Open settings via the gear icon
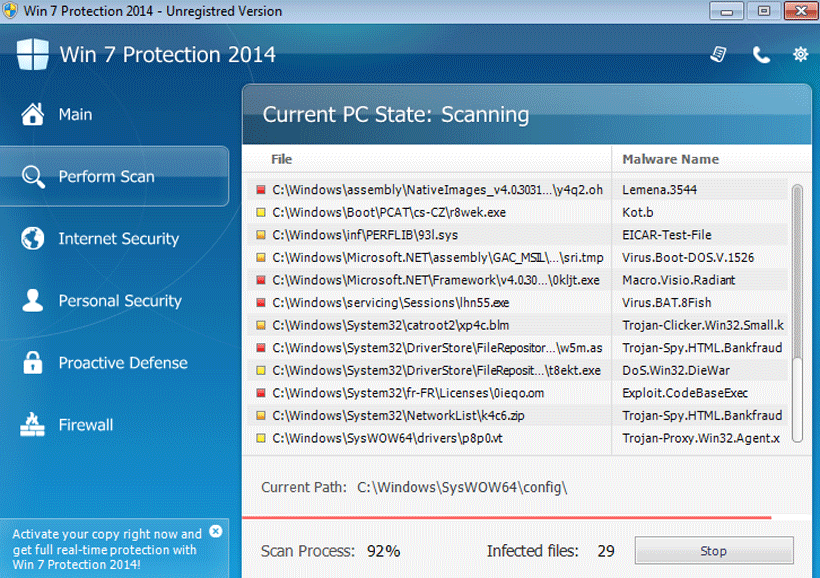Viewport: 820px width, 578px height. tap(800, 54)
